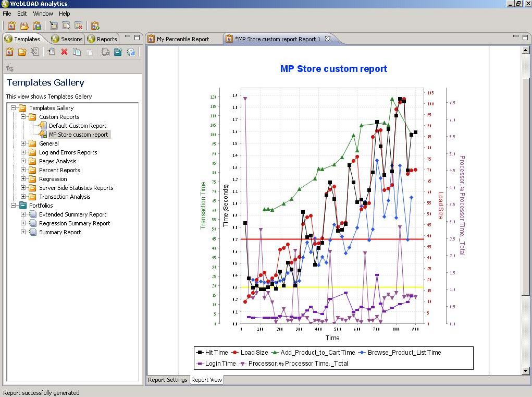Screen dimensions: 532x397
Task: Click the open report folder icon in the main toolbar
Action: [x=24, y=26]
